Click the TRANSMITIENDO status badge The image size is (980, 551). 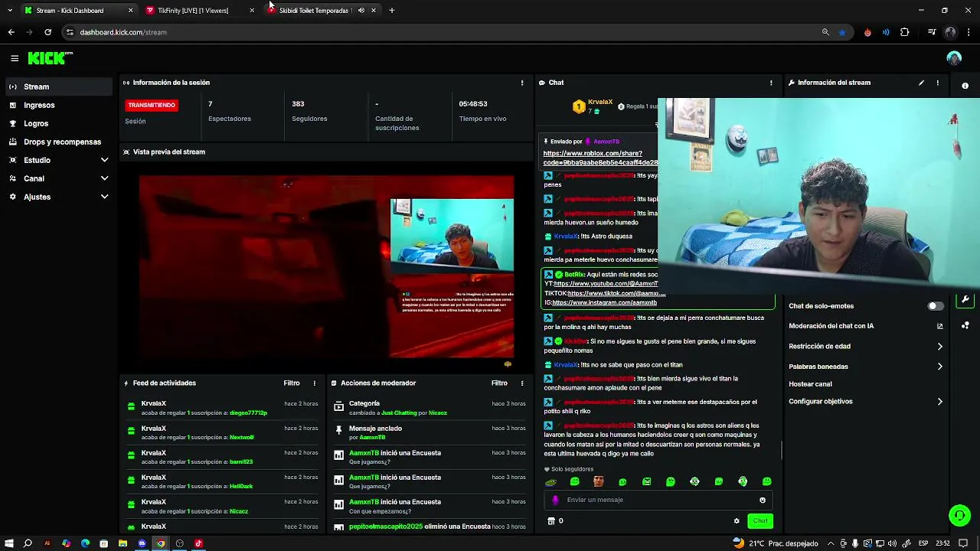click(152, 105)
